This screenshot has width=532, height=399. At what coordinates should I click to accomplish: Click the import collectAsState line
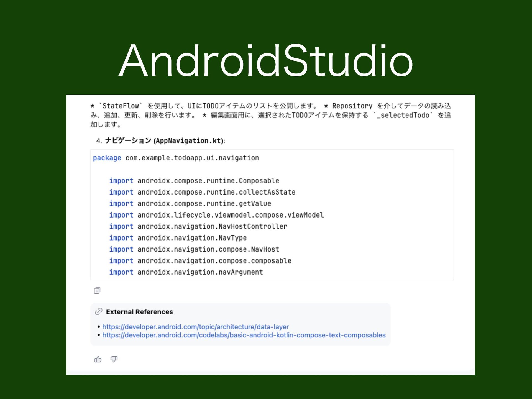[202, 192]
